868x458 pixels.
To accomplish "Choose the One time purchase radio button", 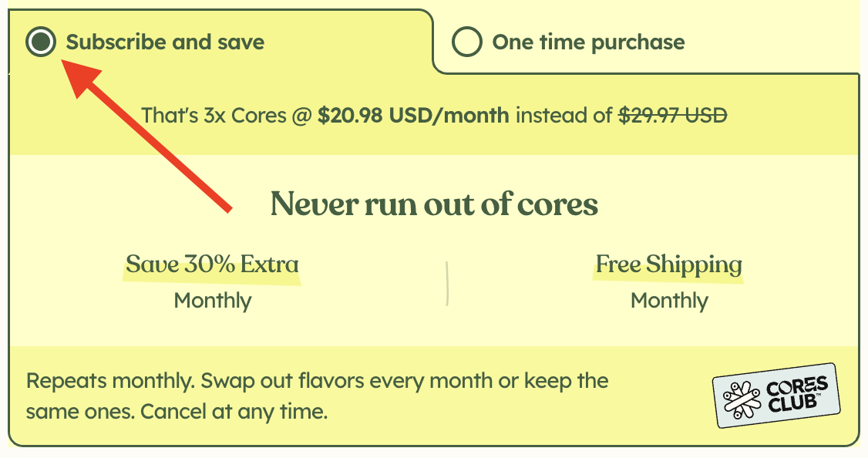I will 466,42.
